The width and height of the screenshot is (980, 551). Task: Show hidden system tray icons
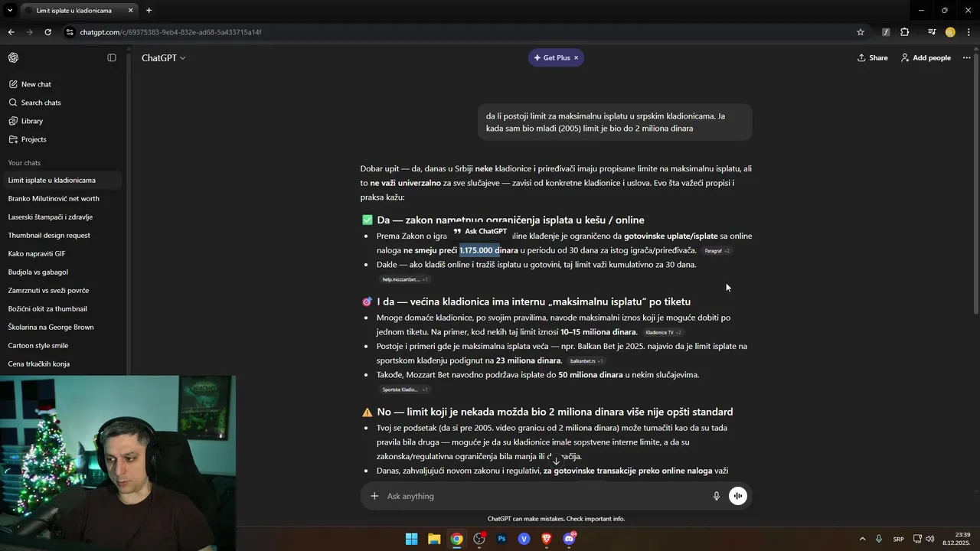point(862,539)
